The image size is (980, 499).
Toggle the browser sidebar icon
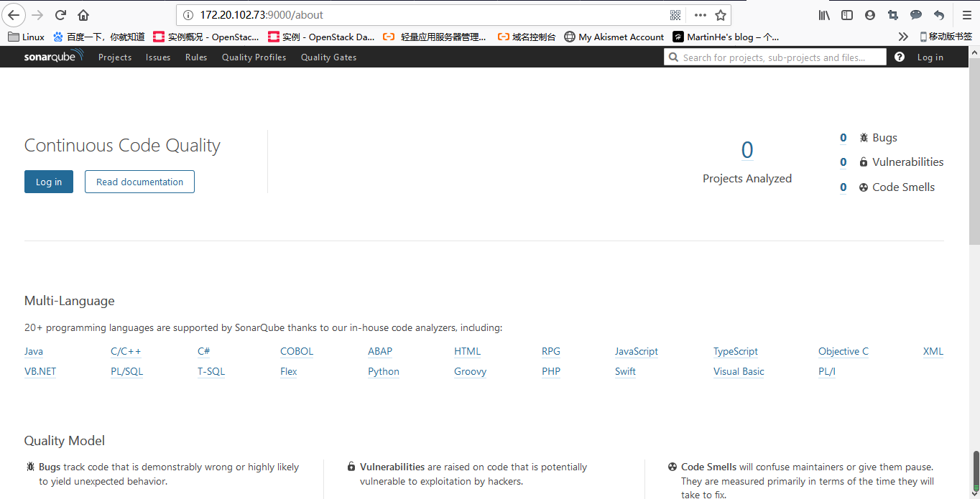pos(847,15)
